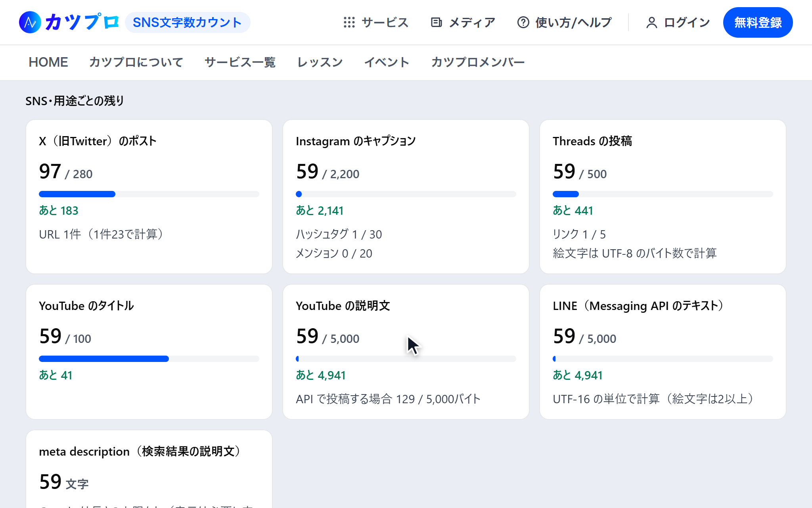This screenshot has height=508, width=812.
Task: Click the help question mark icon
Action: point(523,22)
